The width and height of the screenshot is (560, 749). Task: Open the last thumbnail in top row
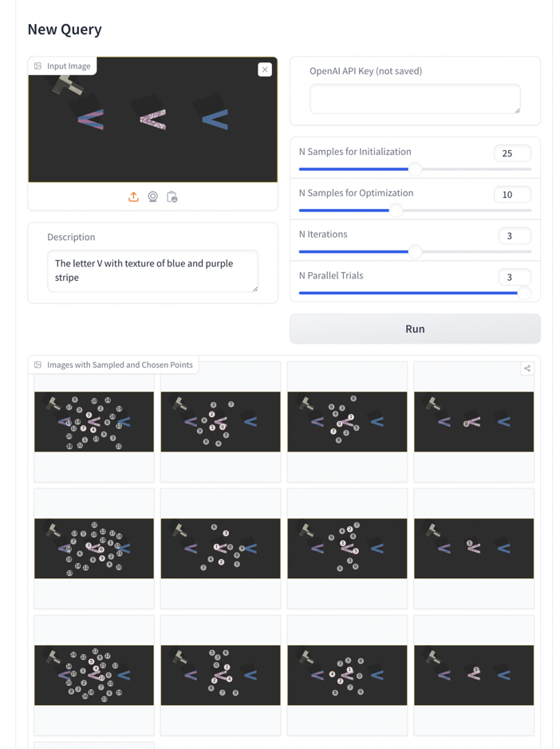[474, 422]
